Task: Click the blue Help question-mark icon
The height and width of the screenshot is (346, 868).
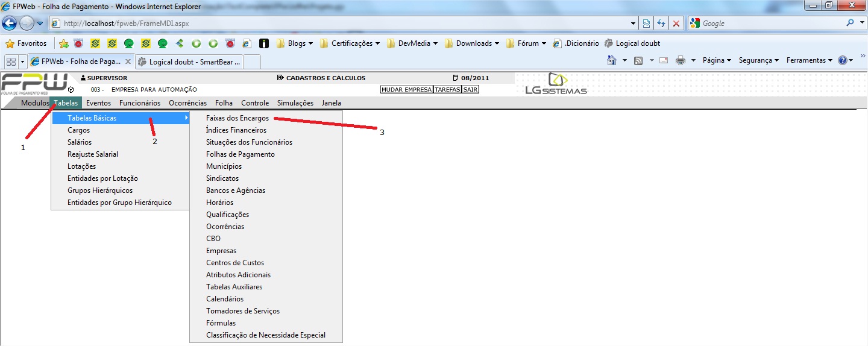Action: point(842,60)
